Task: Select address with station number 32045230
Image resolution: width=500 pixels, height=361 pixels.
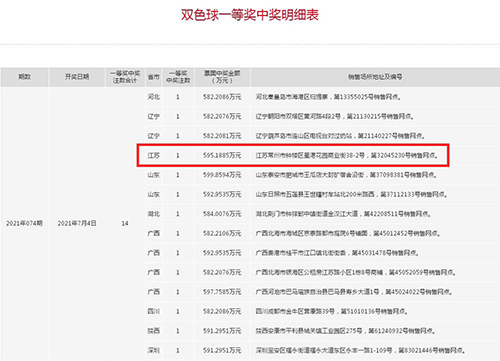Action: point(347,155)
